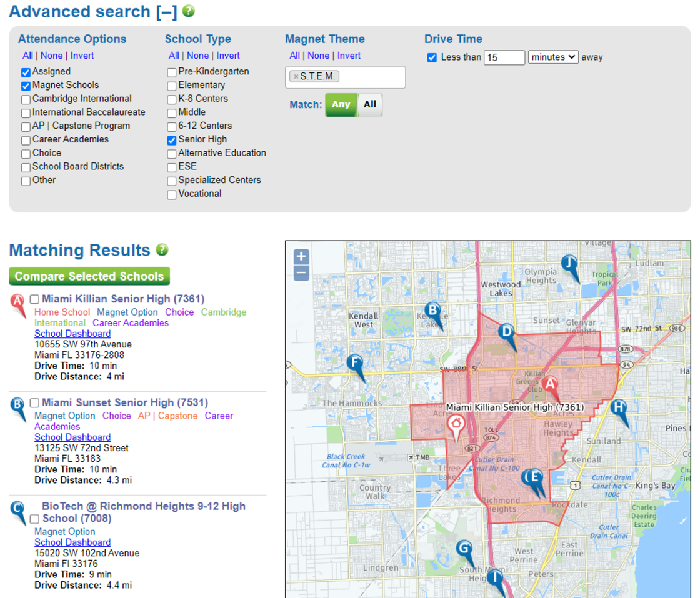
Task: Select None in School Type
Action: pos(197,56)
